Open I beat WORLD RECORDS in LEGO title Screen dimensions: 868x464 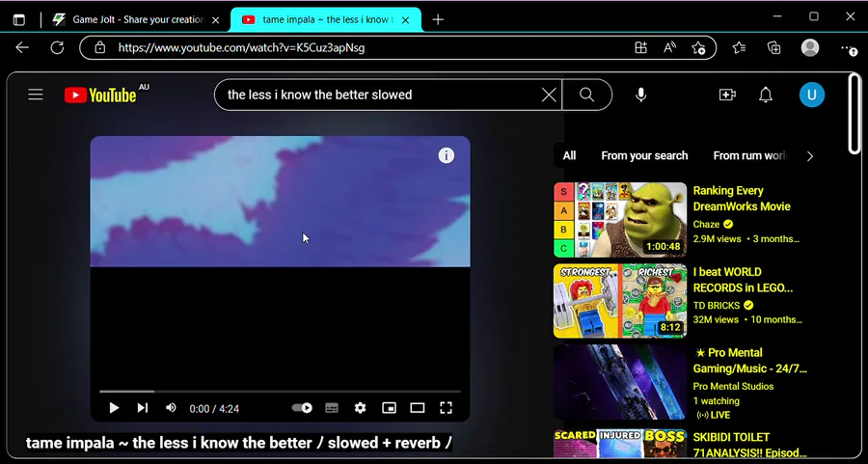click(x=743, y=280)
